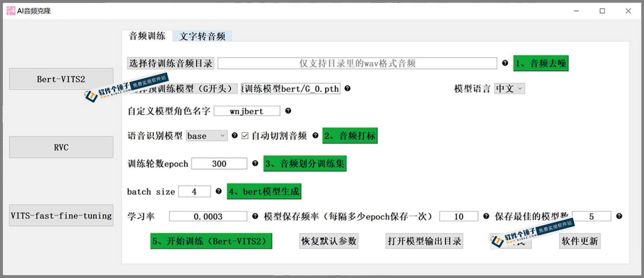Click help icon after base recognition model dropdown
This screenshot has height=278, width=644.
coord(235,135)
